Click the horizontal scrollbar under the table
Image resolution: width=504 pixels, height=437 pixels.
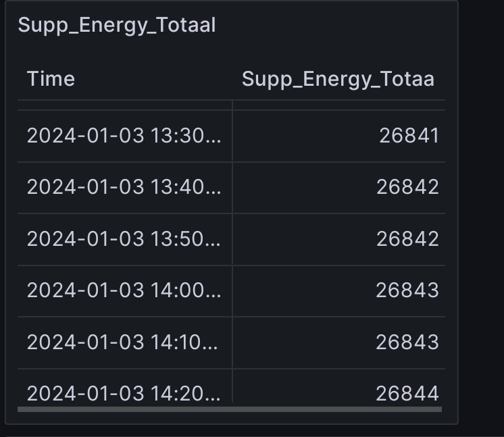click(x=230, y=409)
